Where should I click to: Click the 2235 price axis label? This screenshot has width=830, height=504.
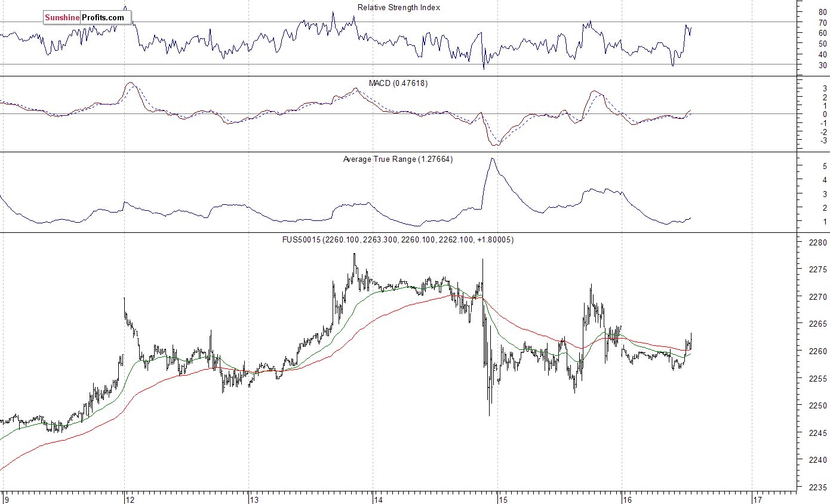click(x=819, y=487)
